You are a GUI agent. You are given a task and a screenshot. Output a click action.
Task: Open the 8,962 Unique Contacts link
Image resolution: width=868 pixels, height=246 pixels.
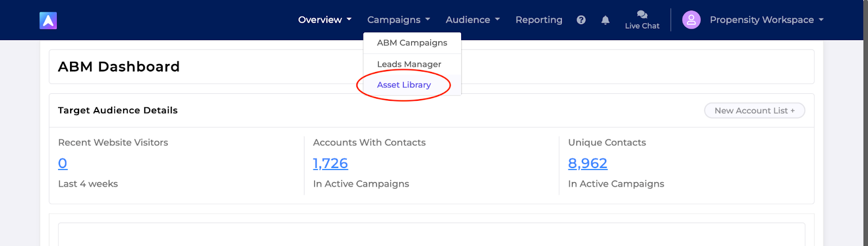[x=588, y=163]
